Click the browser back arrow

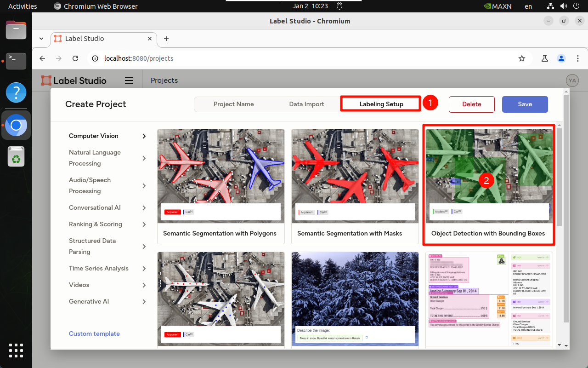click(42, 58)
